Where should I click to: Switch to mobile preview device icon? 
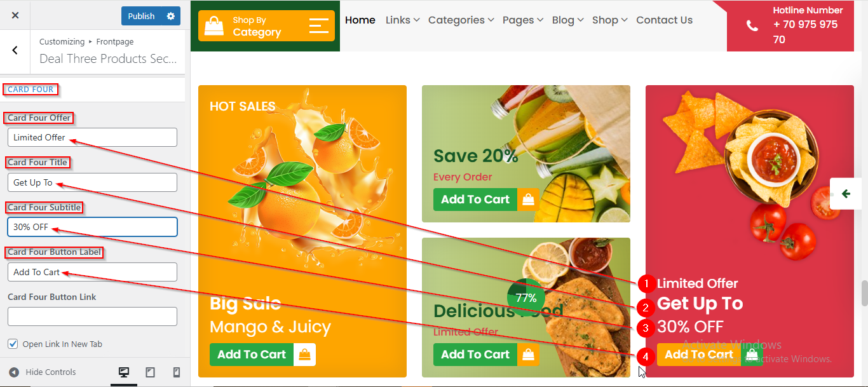click(177, 372)
